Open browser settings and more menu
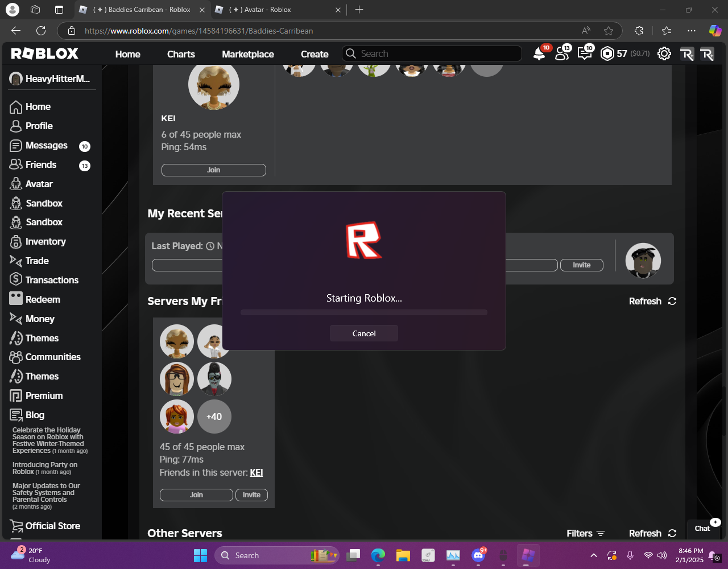This screenshot has width=728, height=569. coord(691,31)
